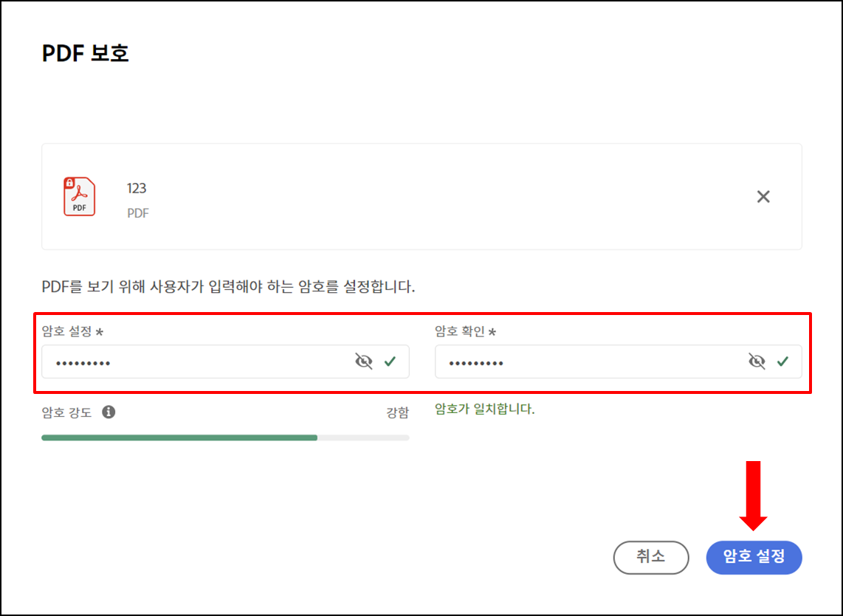This screenshot has height=616, width=843.
Task: Click inside the 암호 확인 input field
Action: click(x=576, y=361)
